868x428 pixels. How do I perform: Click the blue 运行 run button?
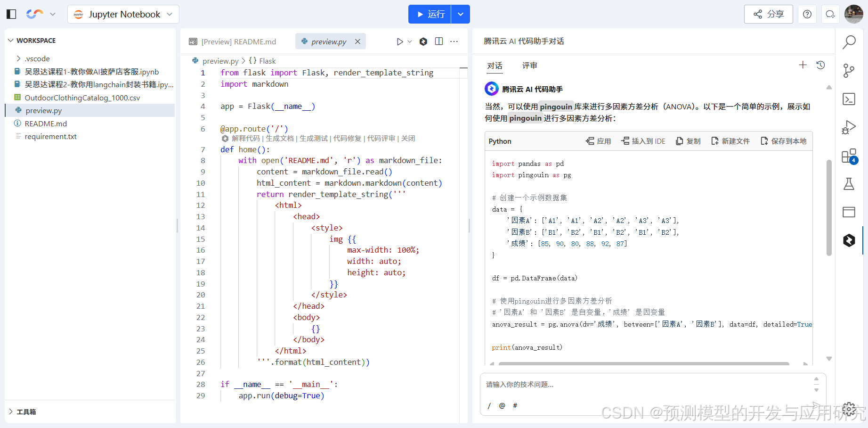[x=430, y=14]
